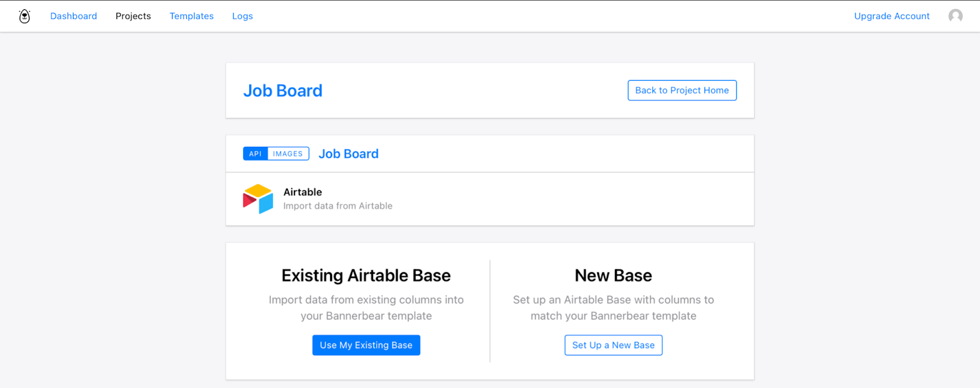The image size is (980, 388).
Task: Click the Upgrade Account link
Action: 892,16
